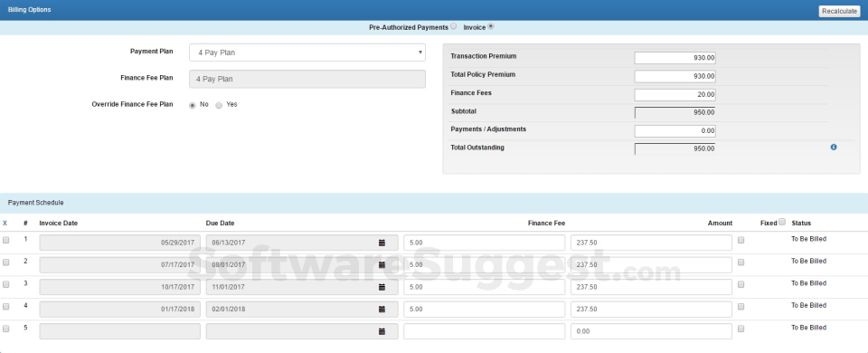Select Pre-Authorized Payments radio option
This screenshot has width=868, height=353.
pos(453,26)
